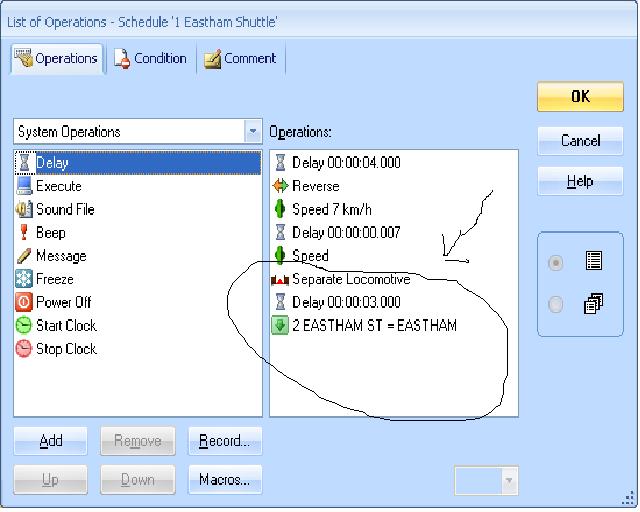Click the Execute operation icon
The image size is (640, 512).
pyautogui.click(x=24, y=186)
